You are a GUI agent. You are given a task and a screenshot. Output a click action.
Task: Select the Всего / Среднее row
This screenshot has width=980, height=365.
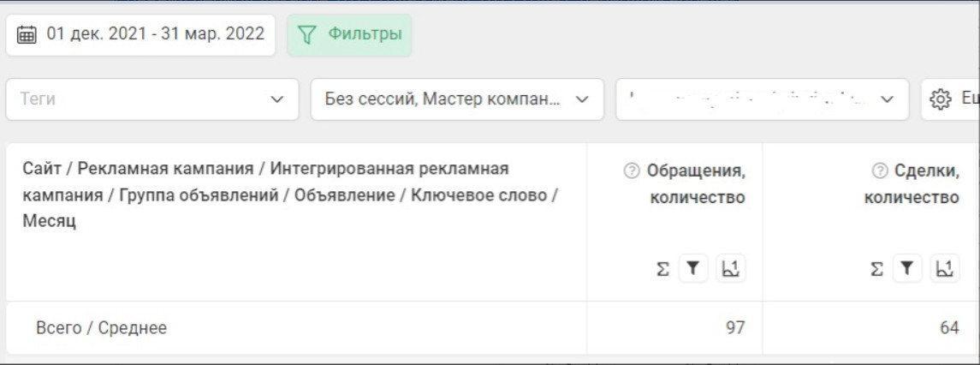pos(101,327)
